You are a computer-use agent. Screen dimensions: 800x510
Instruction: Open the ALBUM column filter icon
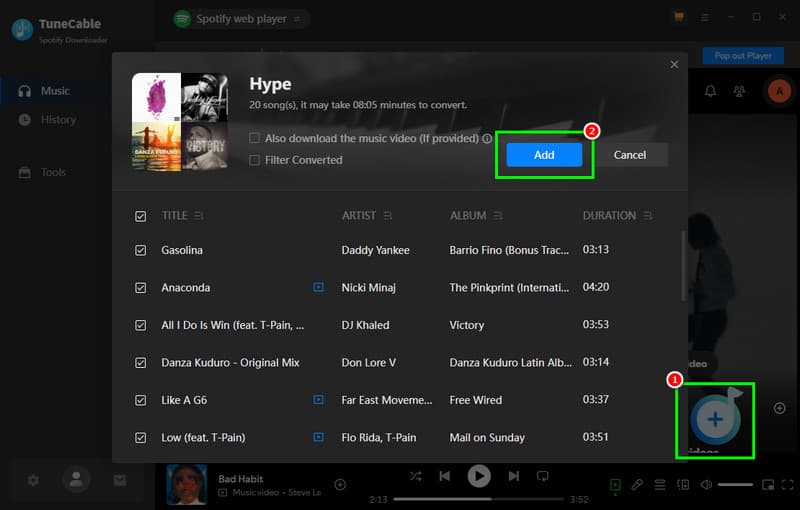[498, 216]
